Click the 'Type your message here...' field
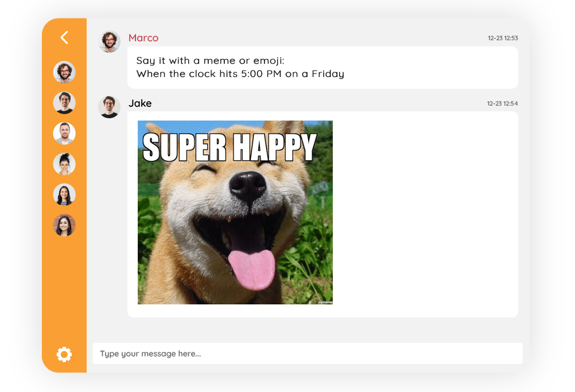This screenshot has width=575, height=392. 307,354
